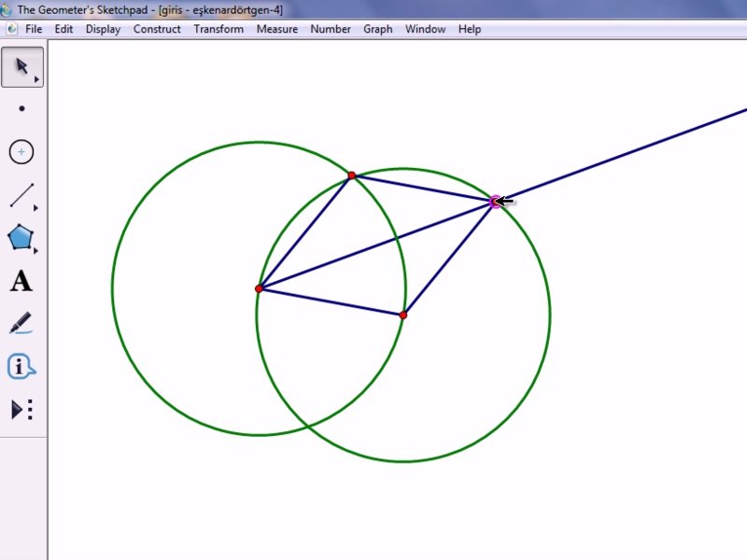Viewport: 747px width, 560px height.
Task: Open the Display menu
Action: 103,29
